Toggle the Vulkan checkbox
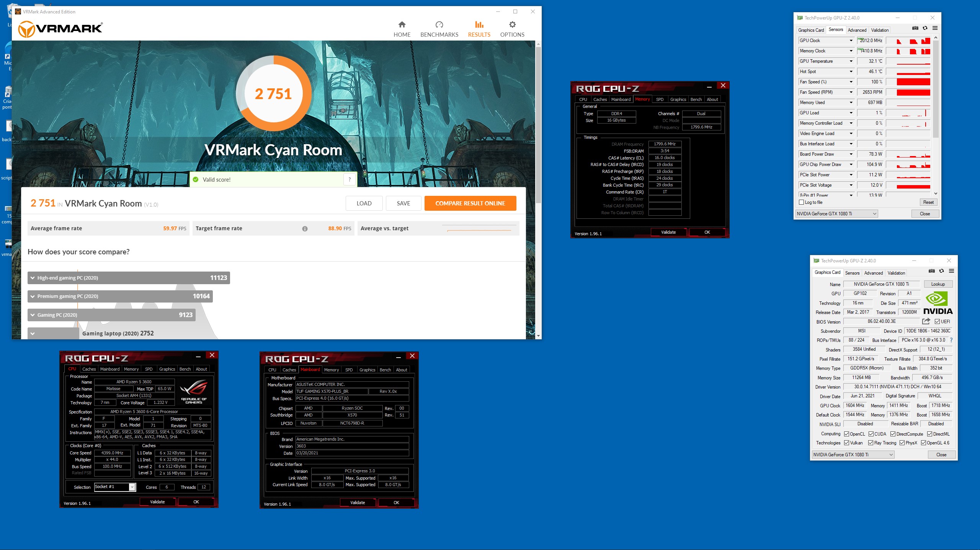The width and height of the screenshot is (980, 550). click(x=846, y=443)
